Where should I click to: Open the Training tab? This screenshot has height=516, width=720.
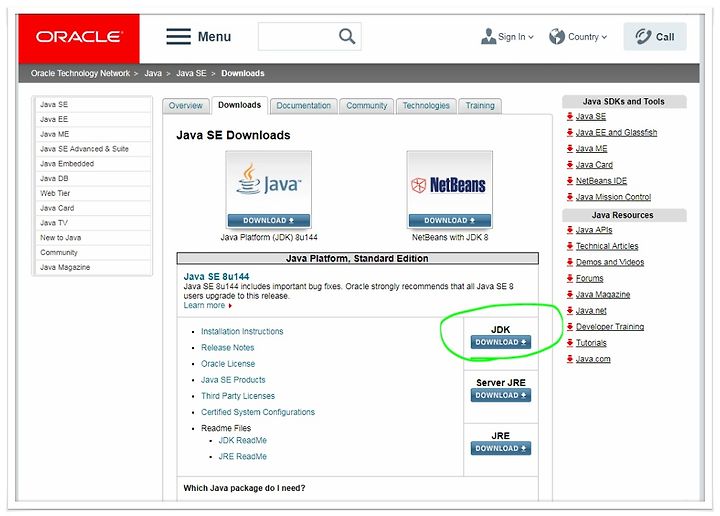480,106
